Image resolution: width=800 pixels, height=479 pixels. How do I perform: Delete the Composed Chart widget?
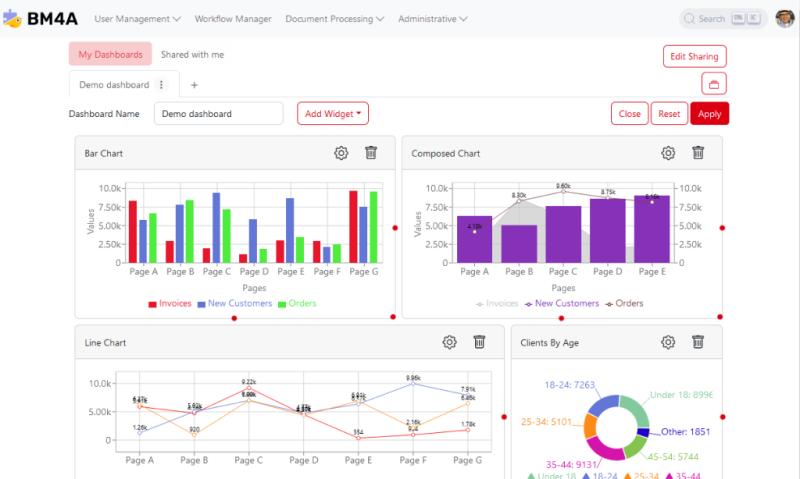pyautogui.click(x=698, y=153)
